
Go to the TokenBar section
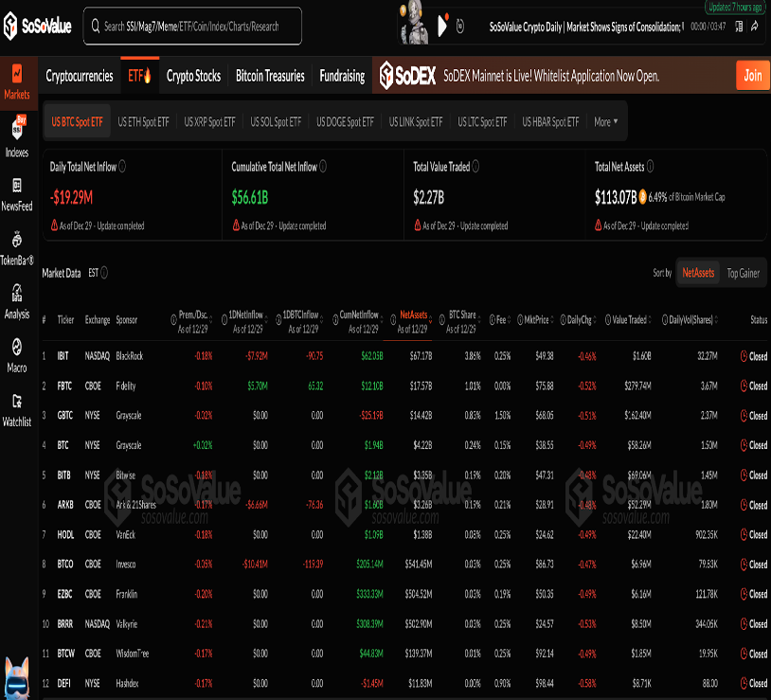coord(17,246)
